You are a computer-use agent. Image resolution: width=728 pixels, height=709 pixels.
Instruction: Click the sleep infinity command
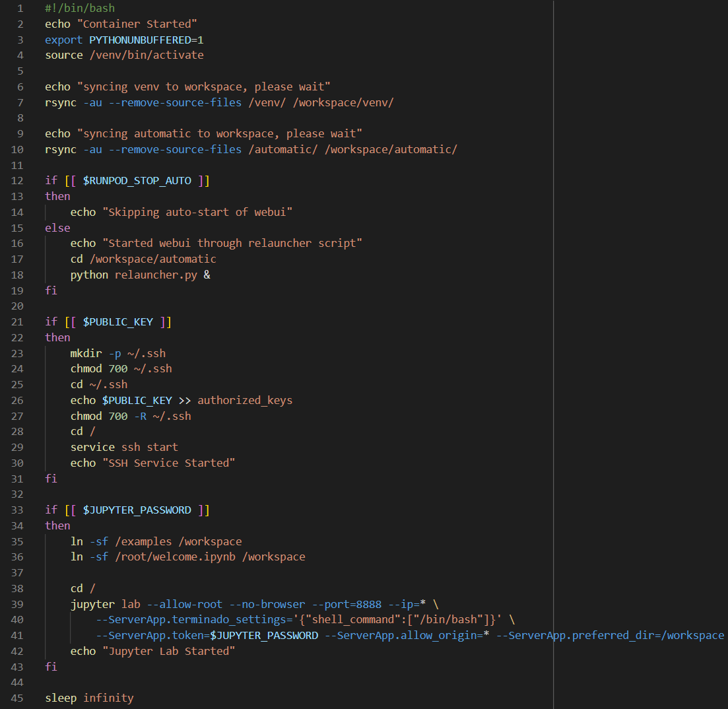(89, 698)
